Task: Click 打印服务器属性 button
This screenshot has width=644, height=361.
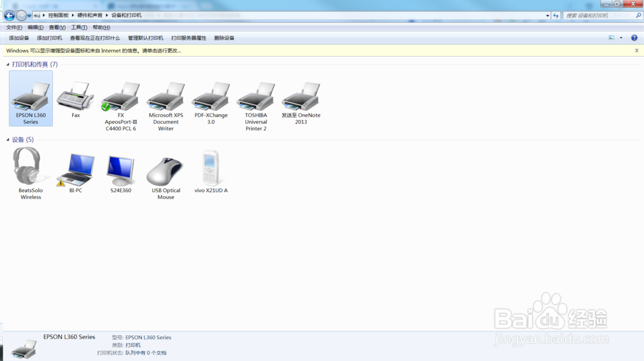Action: 189,38
